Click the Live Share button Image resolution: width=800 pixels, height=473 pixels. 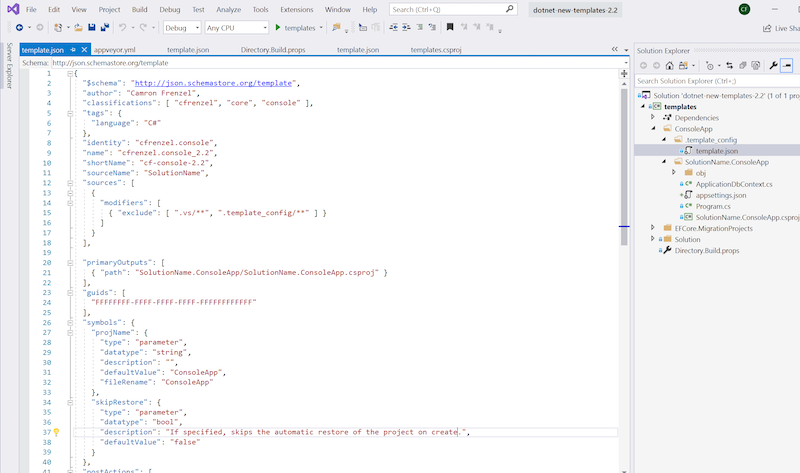[x=780, y=28]
